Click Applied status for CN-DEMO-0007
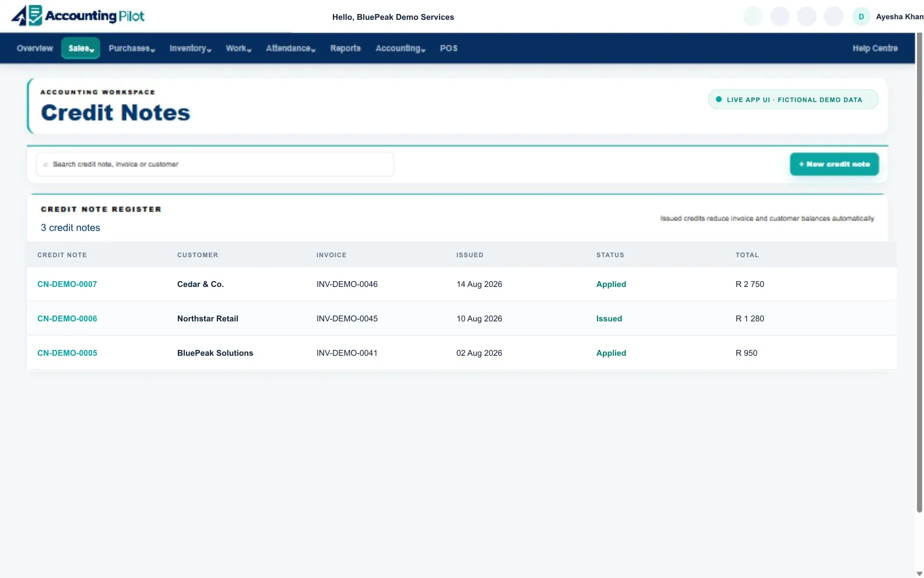 pos(611,284)
